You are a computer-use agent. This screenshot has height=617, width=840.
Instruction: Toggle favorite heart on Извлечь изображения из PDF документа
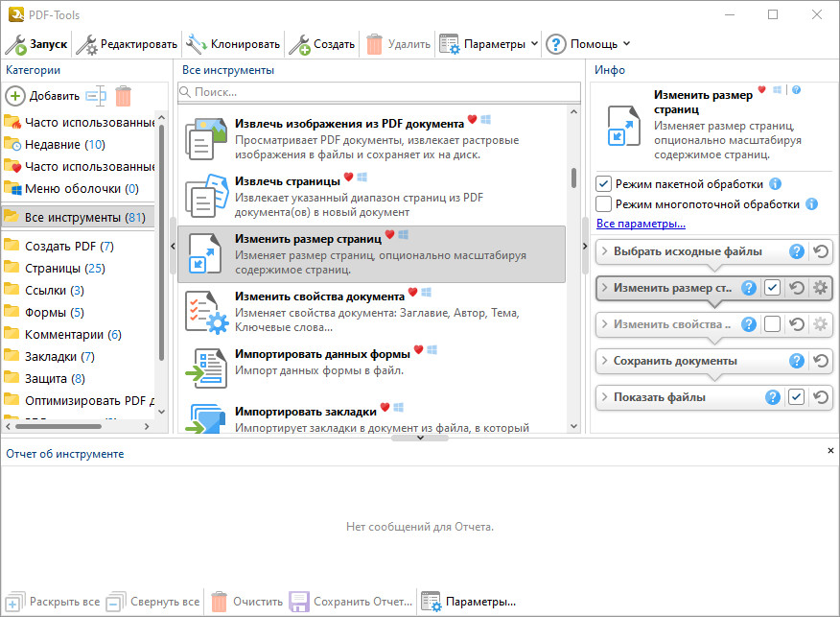[472, 120]
